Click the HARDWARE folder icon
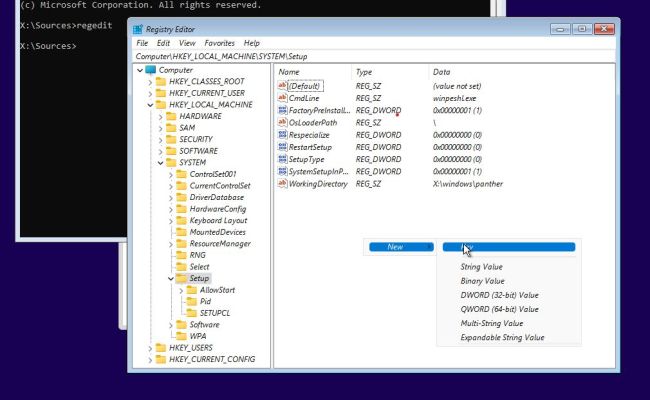650x400 pixels. 171,116
